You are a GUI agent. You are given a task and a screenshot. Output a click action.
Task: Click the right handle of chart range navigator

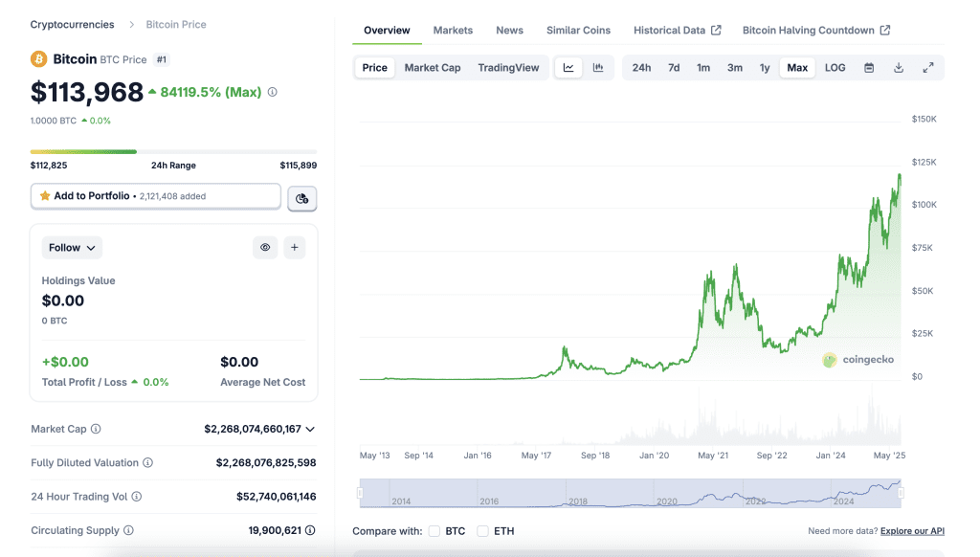tap(901, 493)
